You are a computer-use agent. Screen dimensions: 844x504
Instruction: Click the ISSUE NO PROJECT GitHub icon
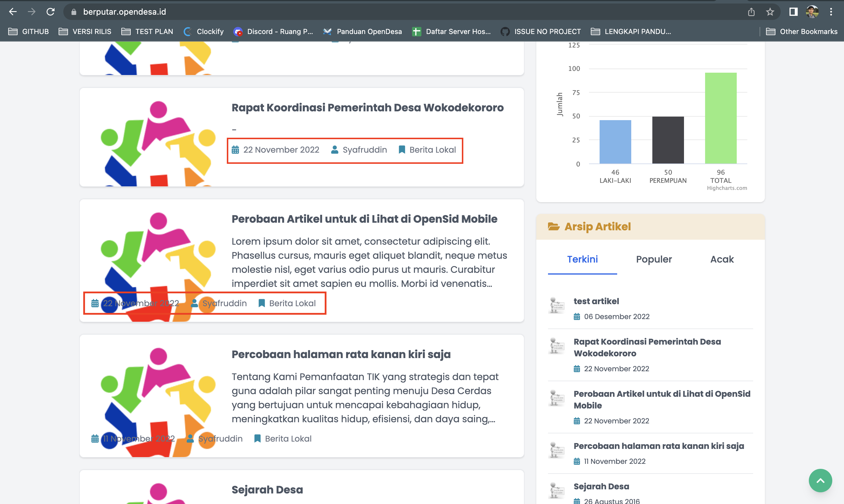pyautogui.click(x=505, y=31)
